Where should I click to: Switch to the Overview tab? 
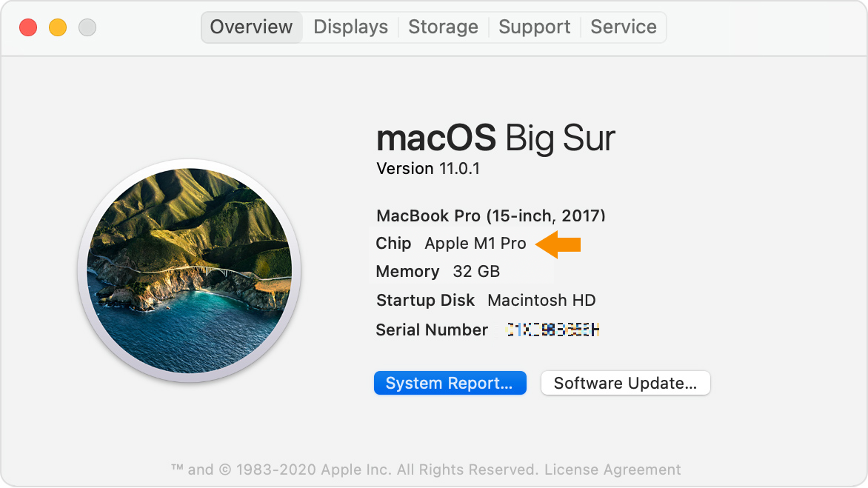pos(251,27)
